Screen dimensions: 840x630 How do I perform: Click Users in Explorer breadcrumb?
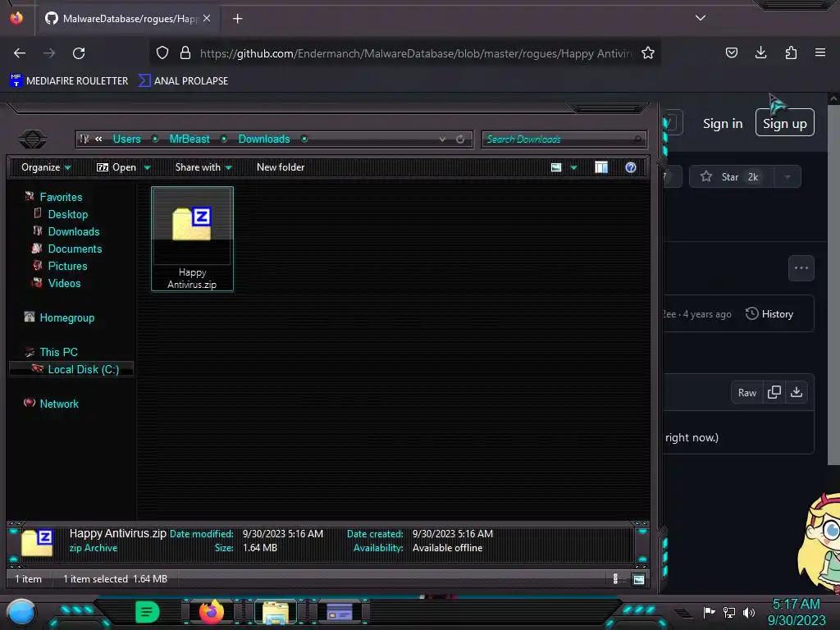126,139
